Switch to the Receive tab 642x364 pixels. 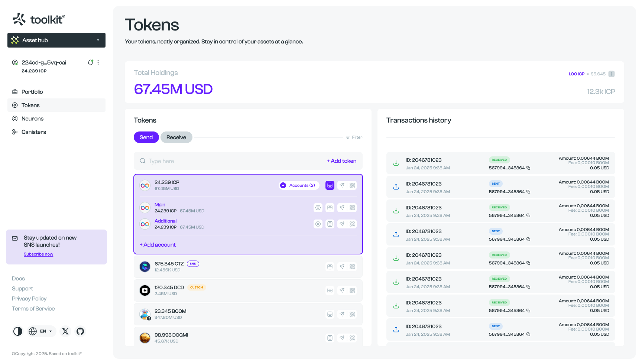pos(176,137)
